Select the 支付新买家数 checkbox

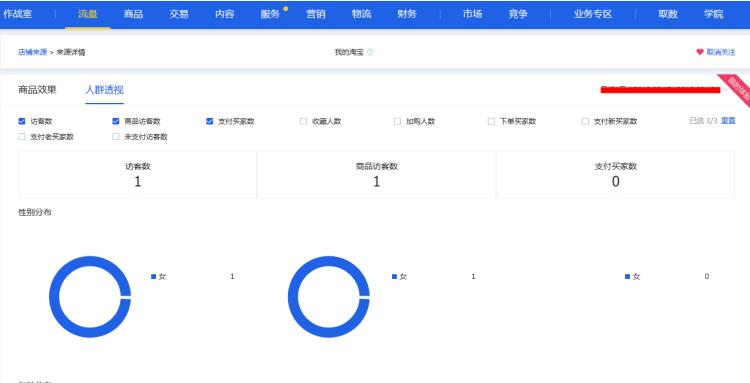[x=585, y=121]
